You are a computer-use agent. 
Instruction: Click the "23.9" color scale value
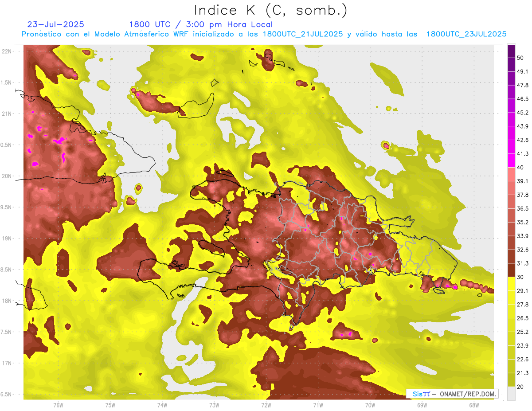522,346
